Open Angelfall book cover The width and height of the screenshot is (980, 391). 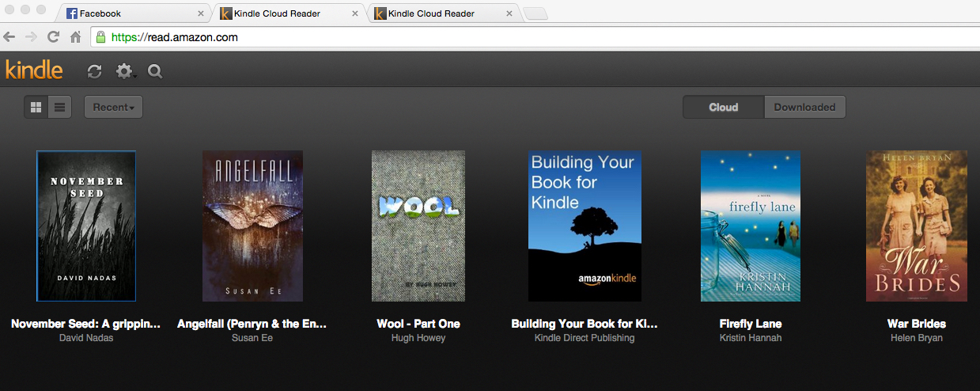tap(252, 226)
